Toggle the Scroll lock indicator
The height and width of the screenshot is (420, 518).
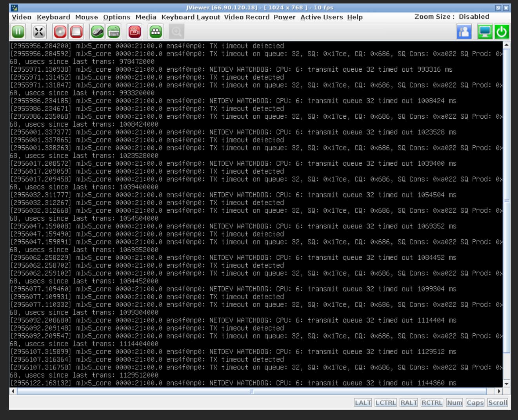[x=498, y=403]
